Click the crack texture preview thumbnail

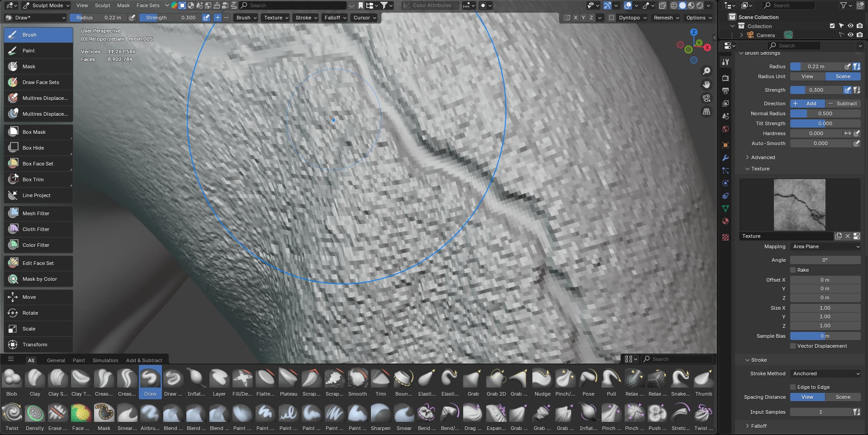[799, 205]
